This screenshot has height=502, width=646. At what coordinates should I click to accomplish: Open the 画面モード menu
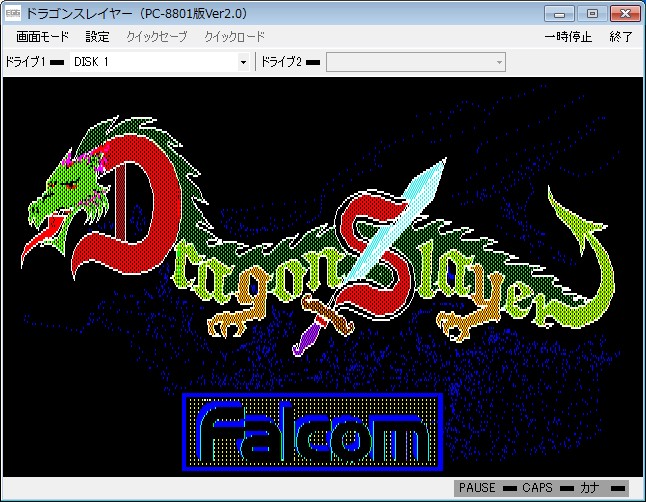pos(42,37)
